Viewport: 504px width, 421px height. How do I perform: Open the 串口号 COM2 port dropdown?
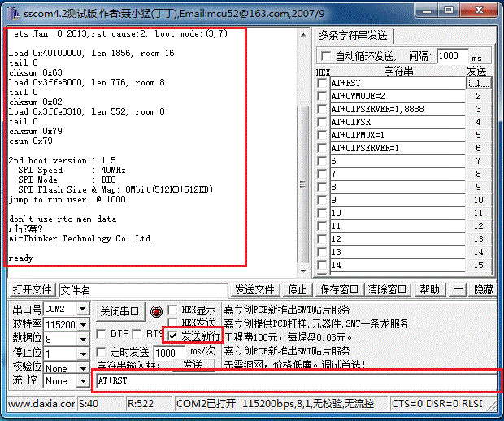click(83, 309)
